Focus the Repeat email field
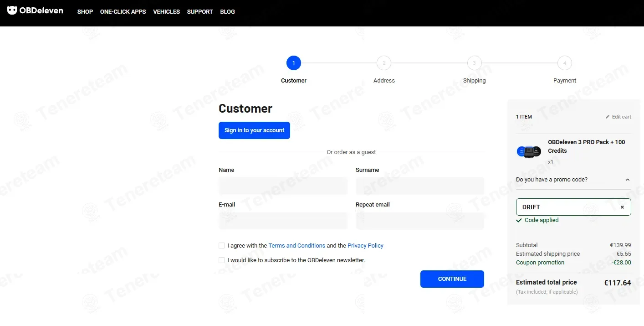The width and height of the screenshot is (644, 326). pyautogui.click(x=420, y=221)
